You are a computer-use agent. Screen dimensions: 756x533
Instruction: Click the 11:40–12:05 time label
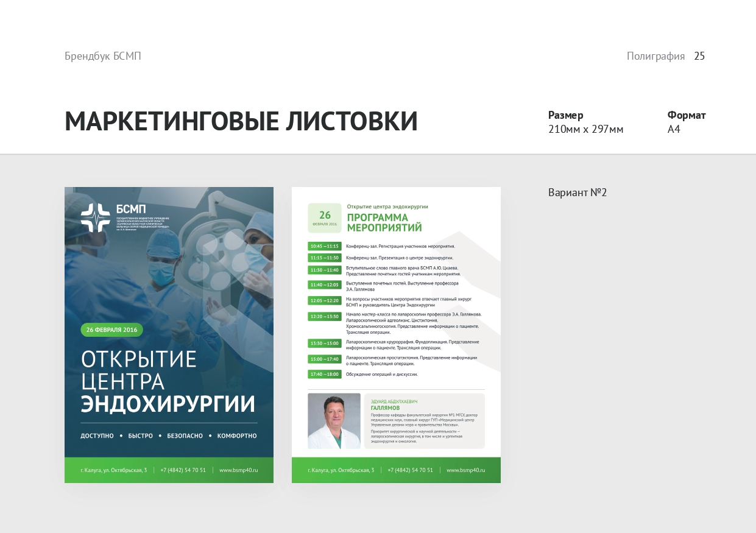(x=324, y=284)
